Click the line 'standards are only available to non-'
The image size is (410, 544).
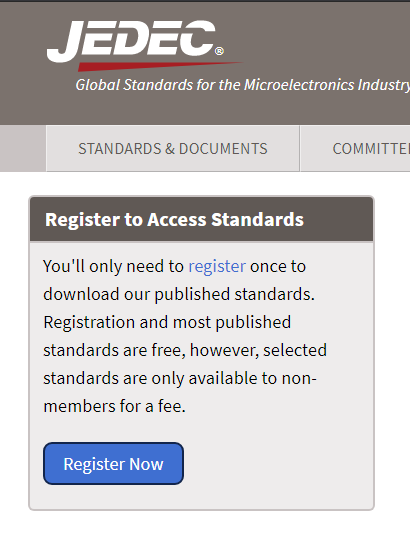(x=180, y=378)
